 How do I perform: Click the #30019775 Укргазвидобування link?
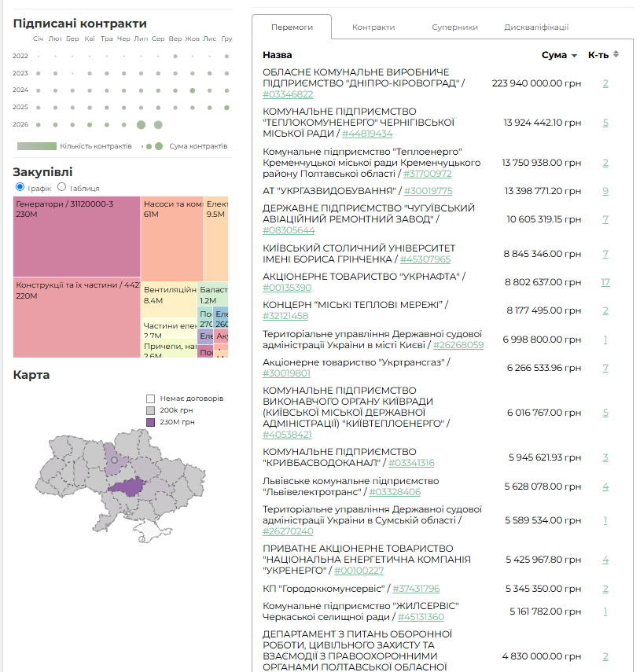[x=428, y=191]
